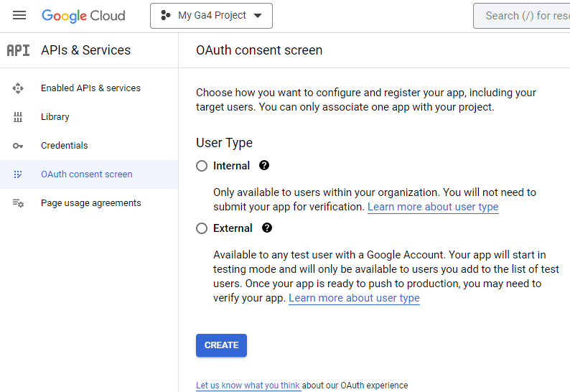570x392 pixels.
Task: Open the My Ga4 Project dropdown
Action: [211, 16]
